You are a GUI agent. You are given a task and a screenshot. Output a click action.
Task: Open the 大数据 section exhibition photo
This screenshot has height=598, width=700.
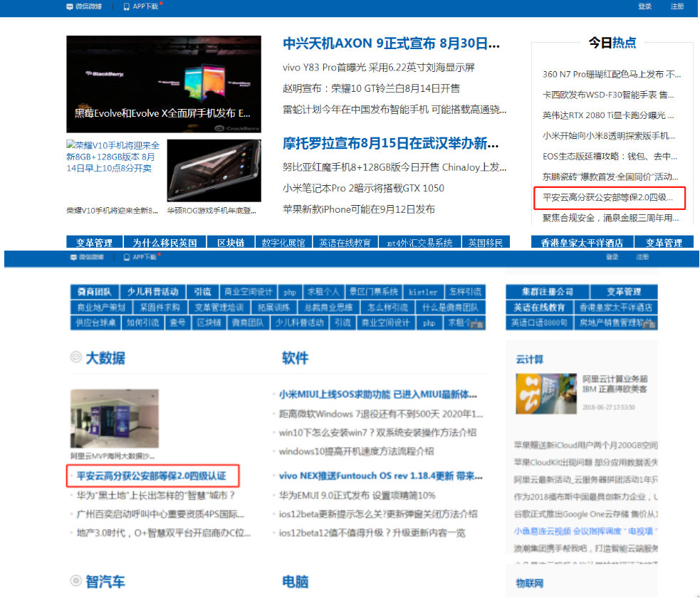coord(114,419)
